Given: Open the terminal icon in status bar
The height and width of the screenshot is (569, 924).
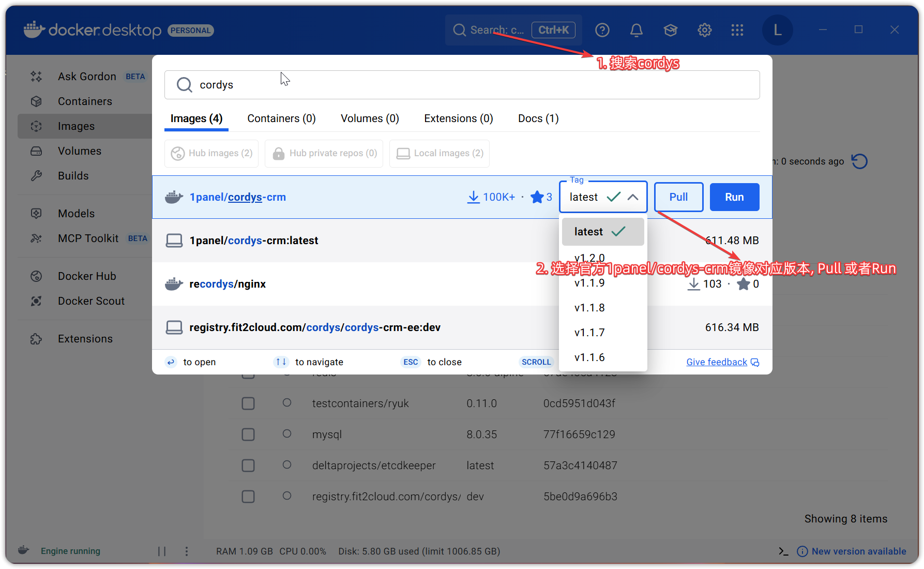Looking at the screenshot, I should (783, 551).
